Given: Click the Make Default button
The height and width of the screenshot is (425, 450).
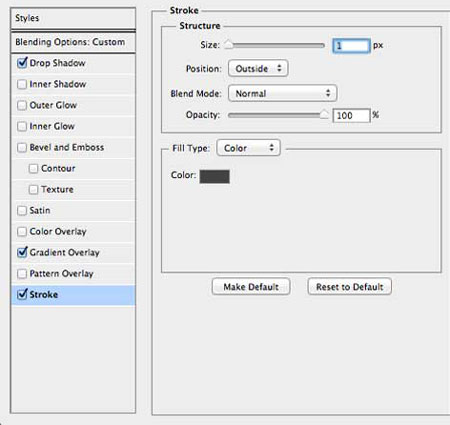Looking at the screenshot, I should [x=251, y=287].
